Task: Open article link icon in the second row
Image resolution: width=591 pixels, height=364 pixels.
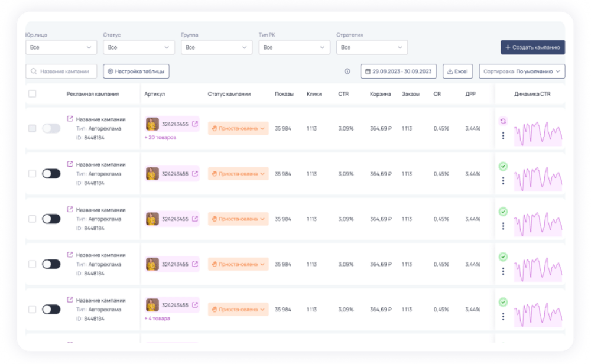Action: 195,174
